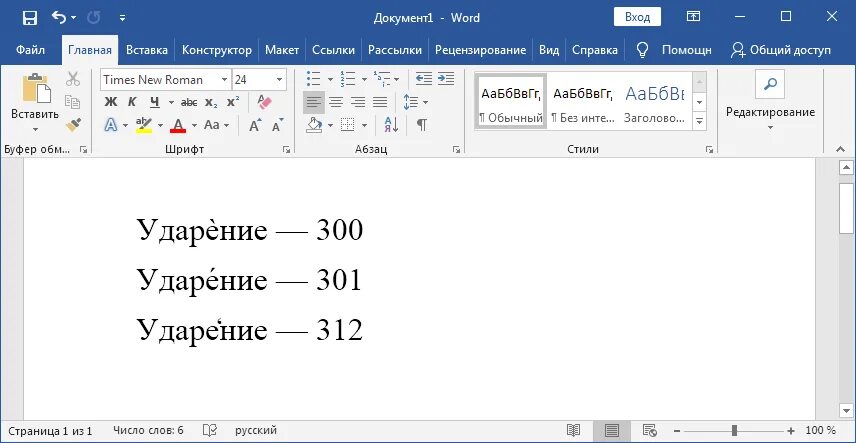This screenshot has height=443, width=856.
Task: Open the Рассылки ribbon tab
Action: (x=395, y=50)
